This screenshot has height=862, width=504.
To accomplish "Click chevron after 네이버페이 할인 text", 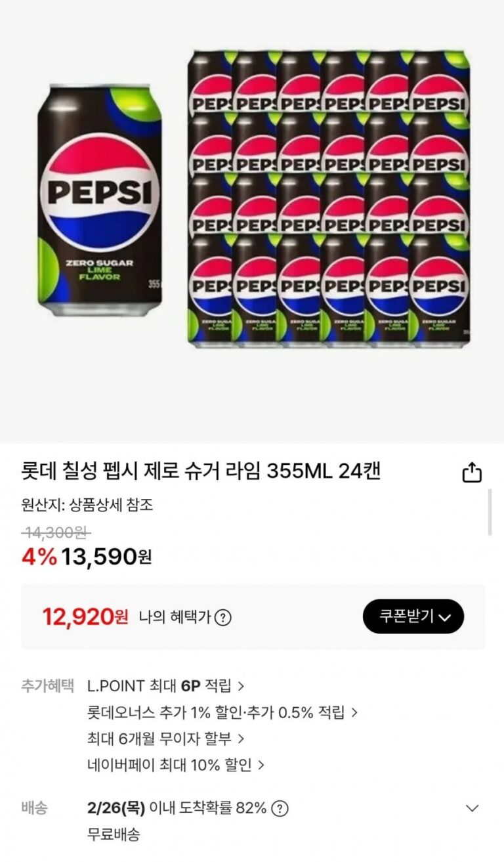I will pos(261,765).
